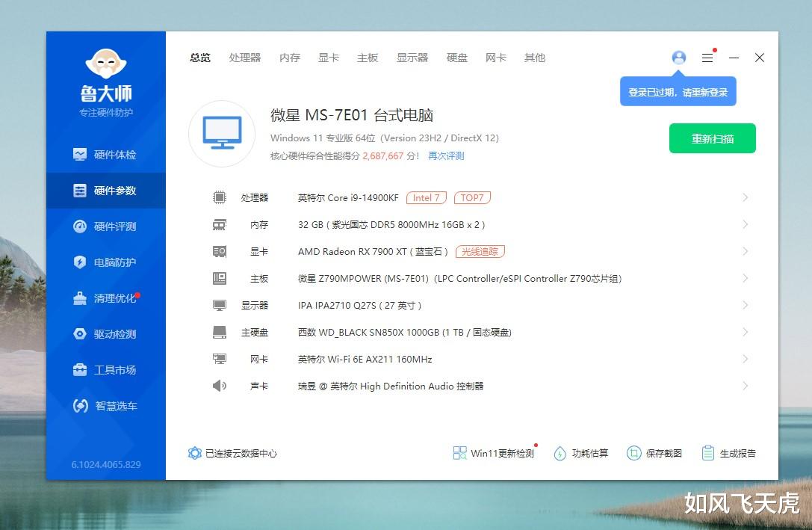Click the 光线追踪 tag
Image resolution: width=812 pixels, height=530 pixels.
click(x=480, y=251)
